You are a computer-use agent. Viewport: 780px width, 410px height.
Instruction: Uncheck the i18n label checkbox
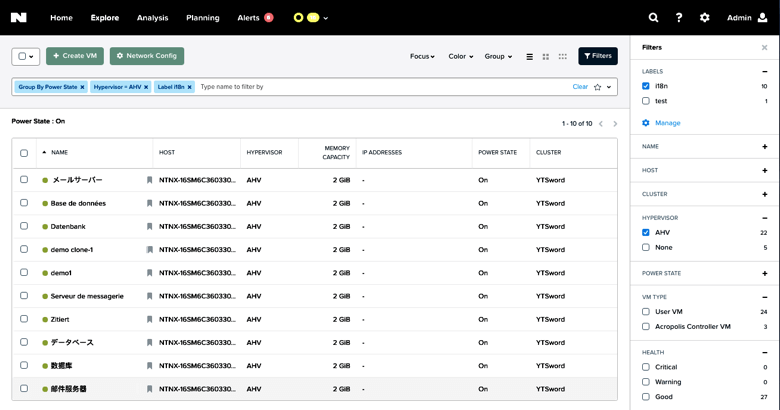(646, 86)
